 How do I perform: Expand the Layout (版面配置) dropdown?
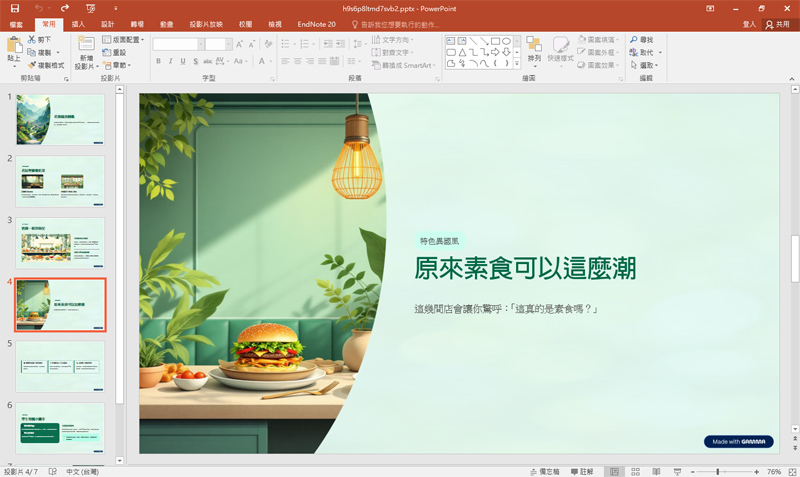pyautogui.click(x=123, y=40)
